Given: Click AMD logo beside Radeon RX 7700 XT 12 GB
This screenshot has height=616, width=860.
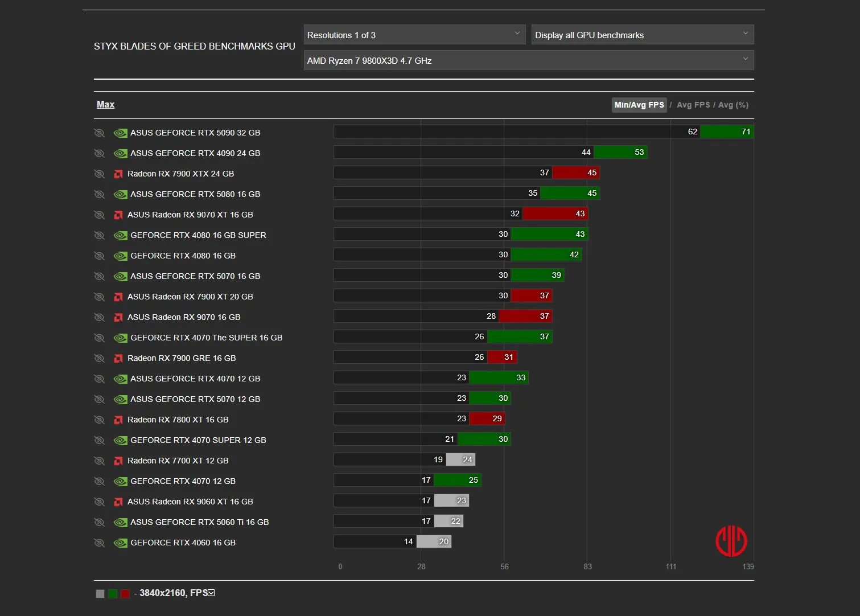Looking at the screenshot, I should [118, 461].
